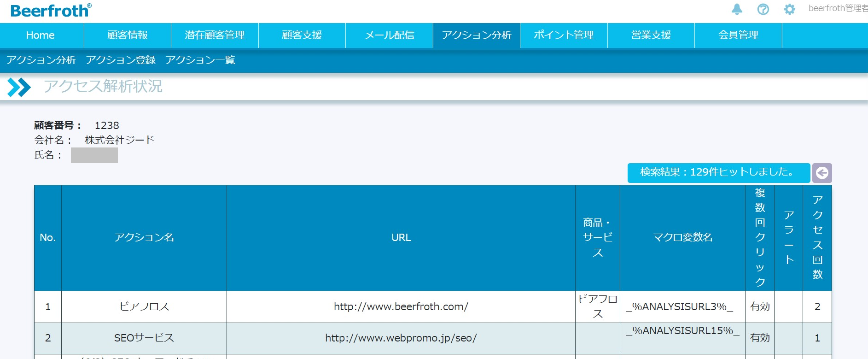
Task: Click the beerfroth管理者 user name
Action: click(x=837, y=8)
